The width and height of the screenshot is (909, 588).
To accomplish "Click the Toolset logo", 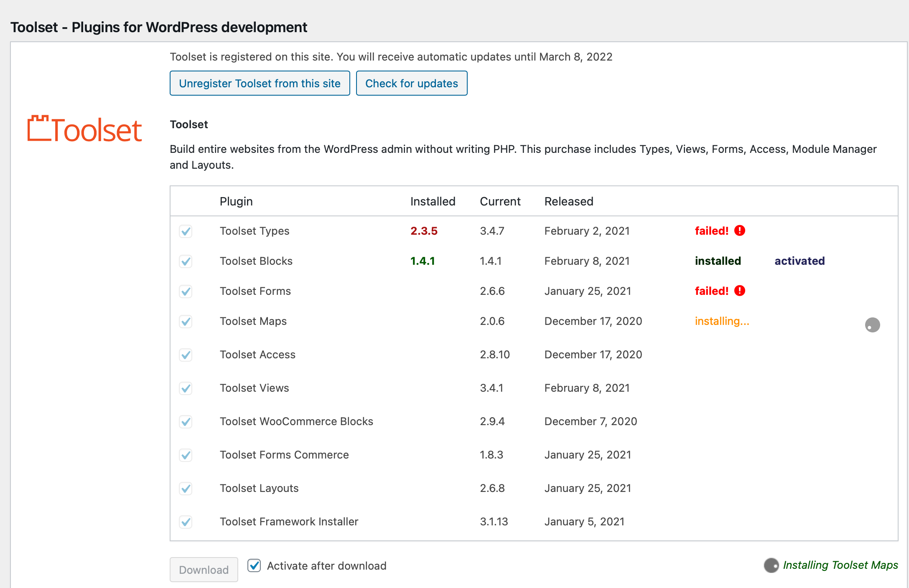I will 84,129.
